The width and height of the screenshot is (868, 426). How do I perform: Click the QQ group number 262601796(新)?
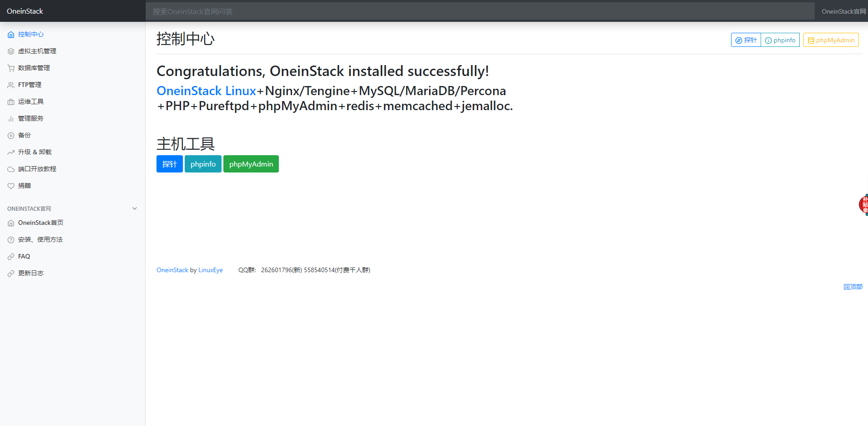pyautogui.click(x=282, y=270)
